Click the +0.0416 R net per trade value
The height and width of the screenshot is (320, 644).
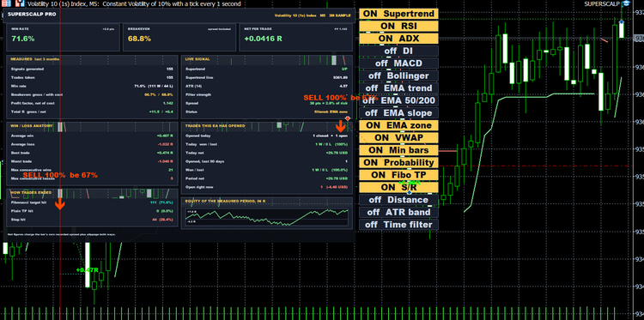pos(263,39)
